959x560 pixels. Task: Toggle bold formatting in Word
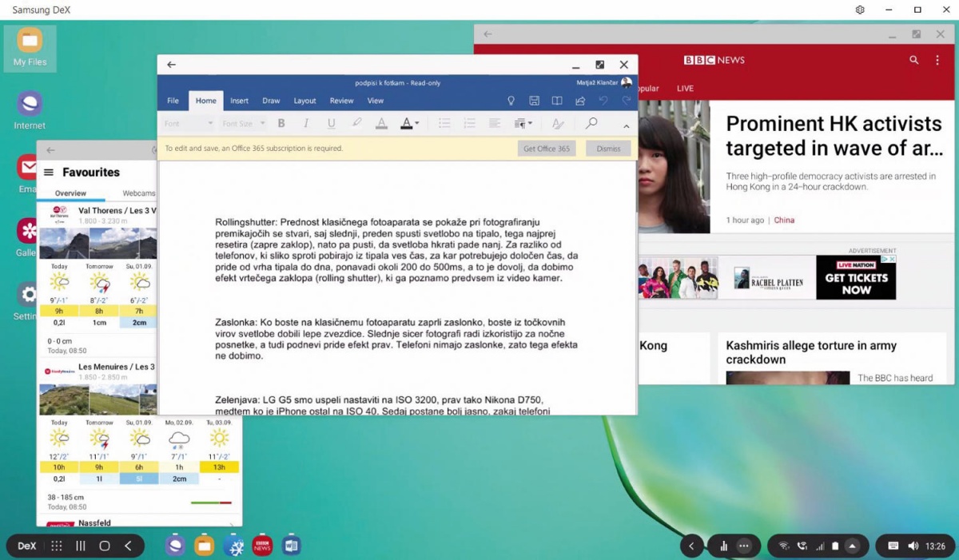(x=281, y=124)
